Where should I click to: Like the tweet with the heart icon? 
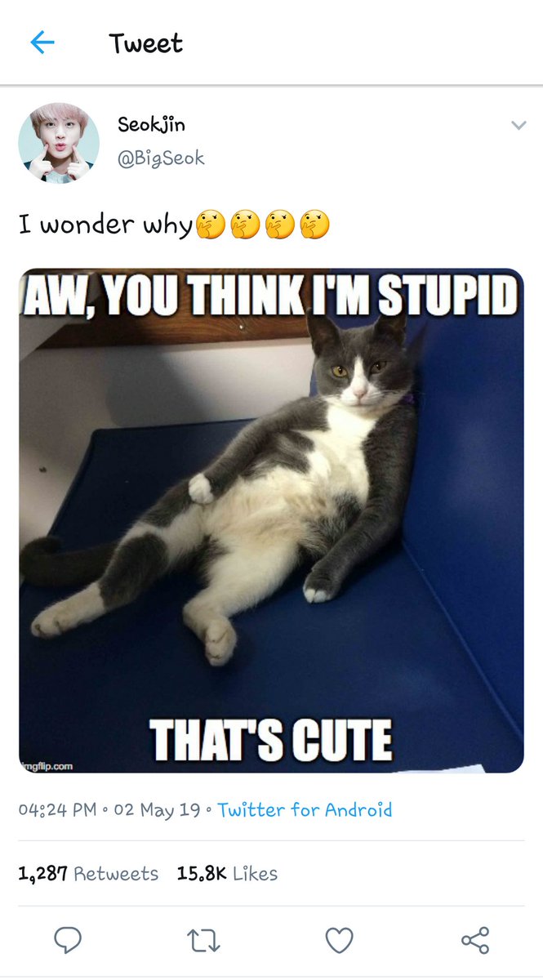tap(339, 941)
